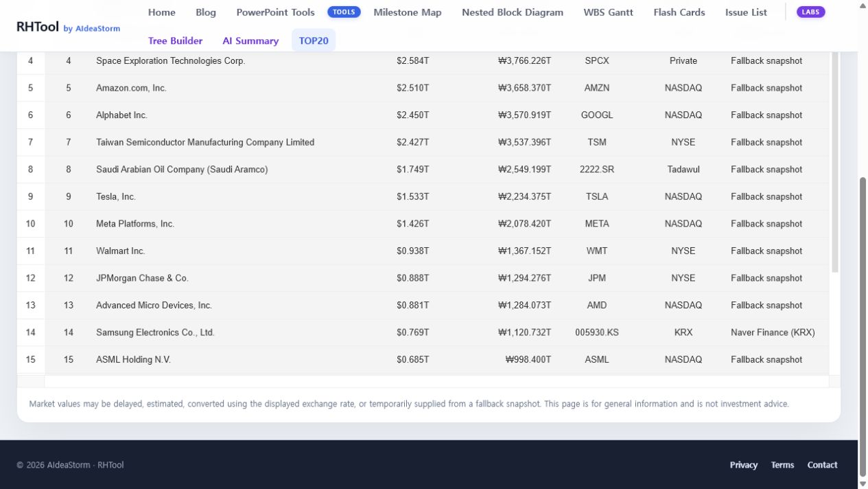The image size is (868, 489).
Task: Open WBS Gantt tool
Action: 608,12
